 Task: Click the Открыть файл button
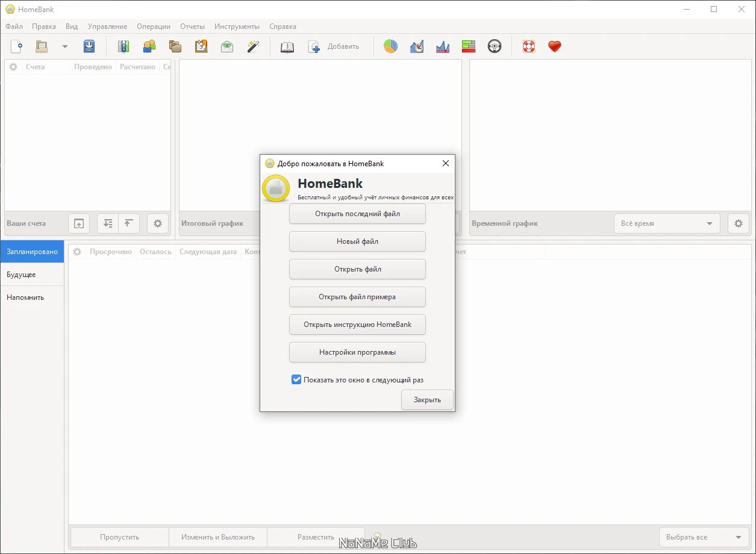(357, 269)
